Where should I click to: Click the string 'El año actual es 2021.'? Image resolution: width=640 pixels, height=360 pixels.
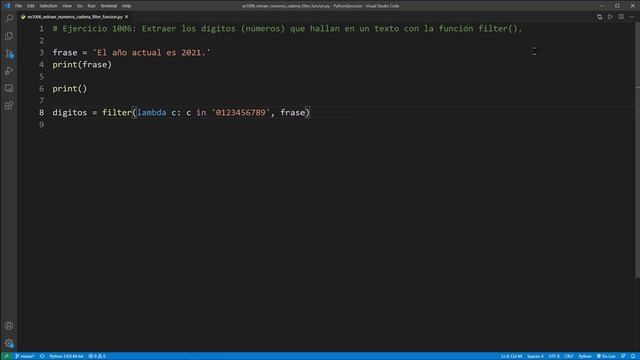(x=151, y=53)
